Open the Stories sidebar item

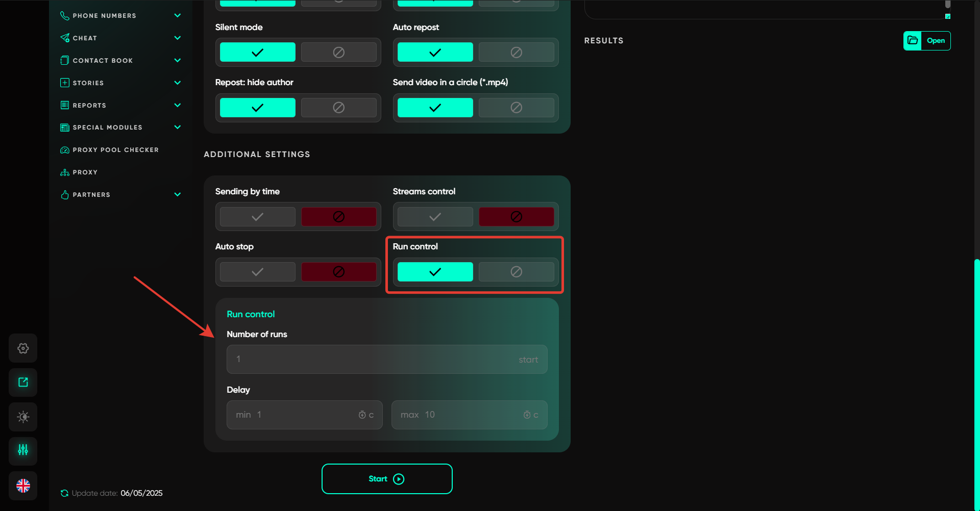click(88, 83)
